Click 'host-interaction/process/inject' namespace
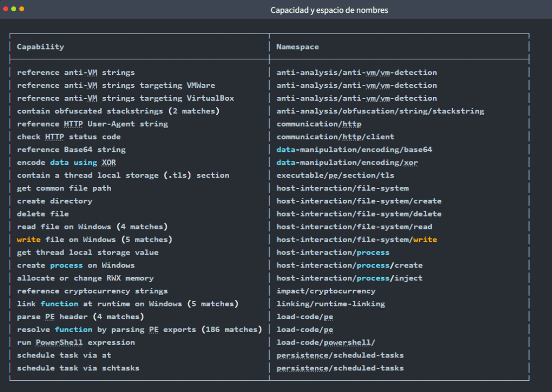Viewport: 552px width, 392px height. pyautogui.click(x=349, y=278)
